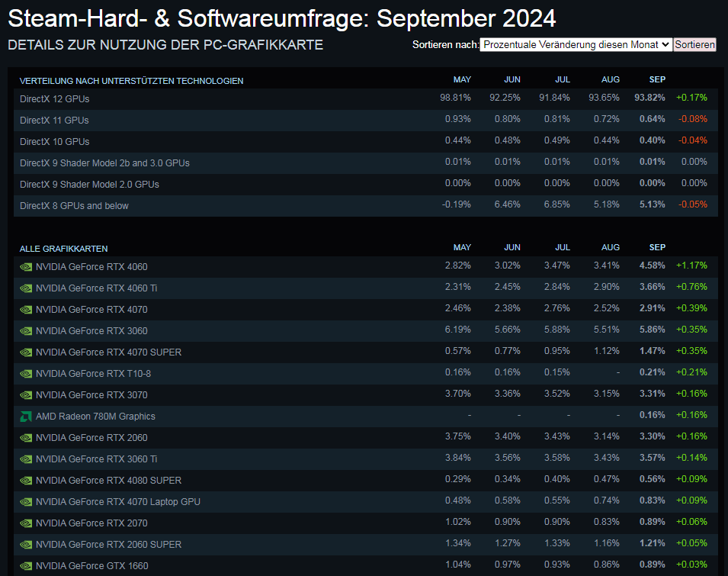Click NVIDIA logo beside GeForce RTX 4060
This screenshot has height=576, width=728.
click(x=26, y=267)
